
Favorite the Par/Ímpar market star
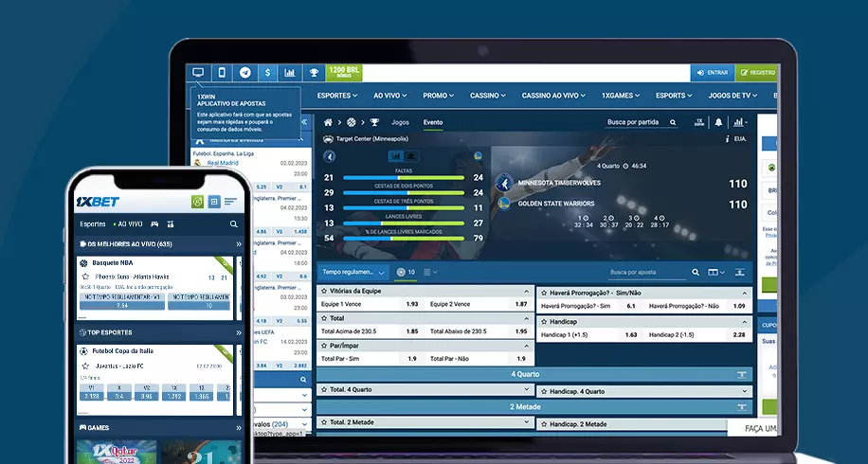click(324, 346)
